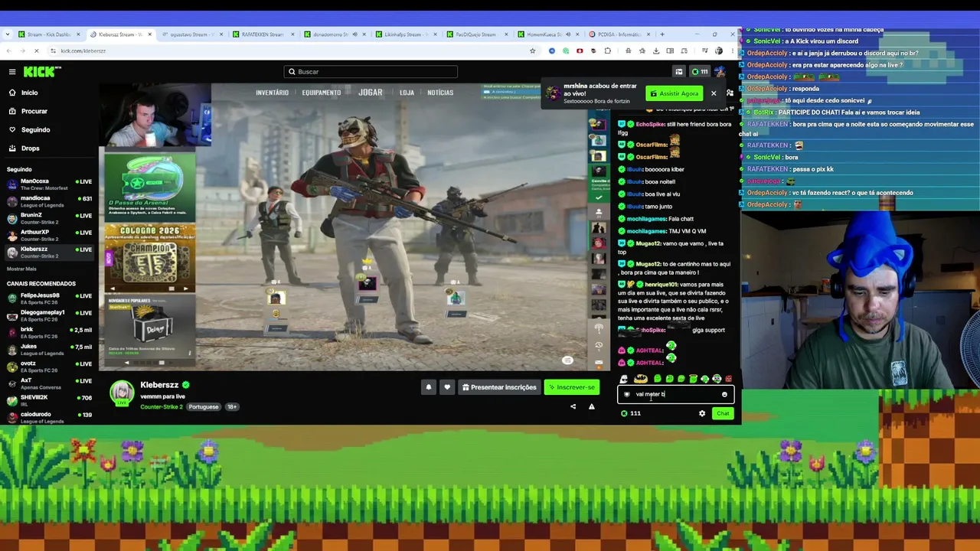The width and height of the screenshot is (980, 551).
Task: Click the 18+ tag
Action: point(231,407)
